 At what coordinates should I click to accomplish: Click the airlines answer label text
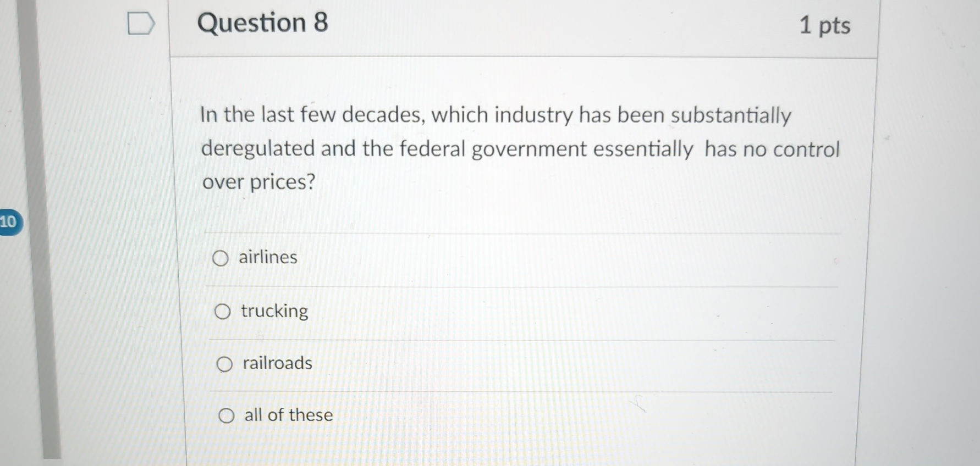[x=267, y=257]
